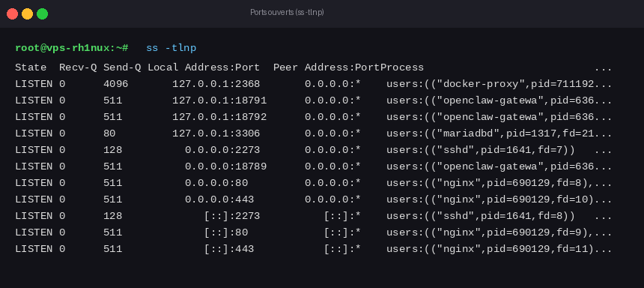The height and width of the screenshot is (288, 644).
Task: Click the mariadbd process entry
Action: [499, 133]
